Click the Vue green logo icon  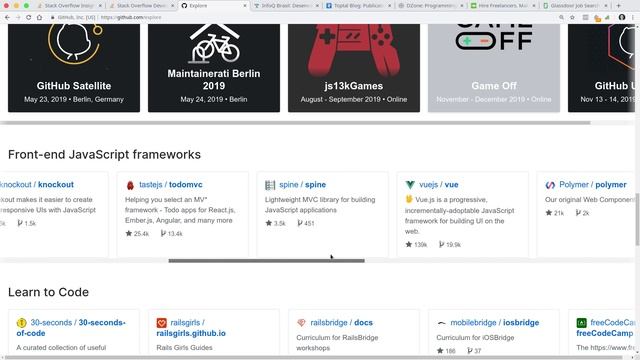coord(410,185)
